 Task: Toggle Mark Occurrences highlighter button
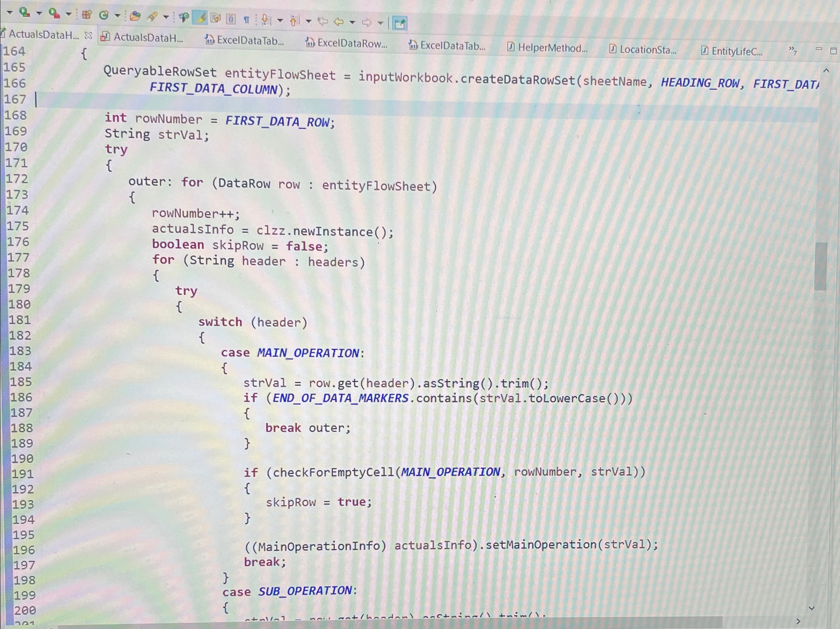pos(200,17)
